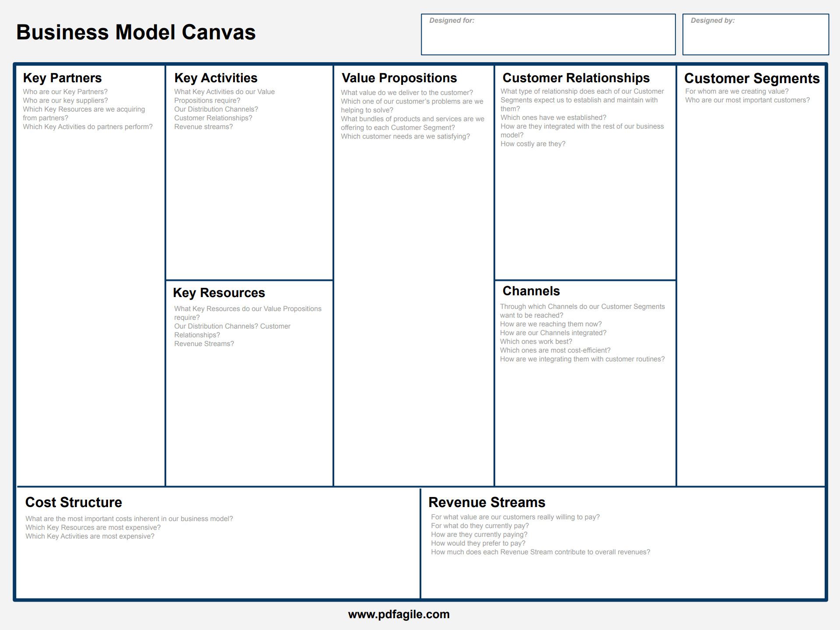Click the 'Designed for:' input box
The height and width of the screenshot is (630, 840).
[548, 35]
